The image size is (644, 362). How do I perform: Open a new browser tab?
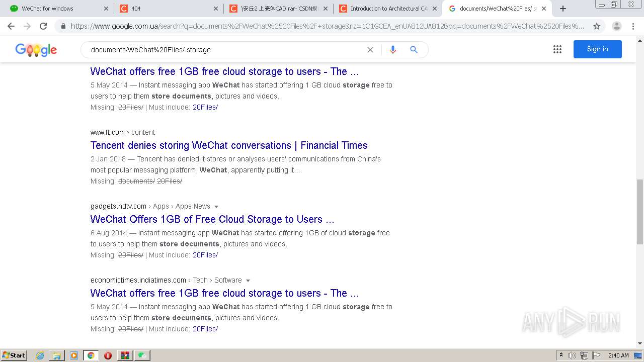[563, 9]
